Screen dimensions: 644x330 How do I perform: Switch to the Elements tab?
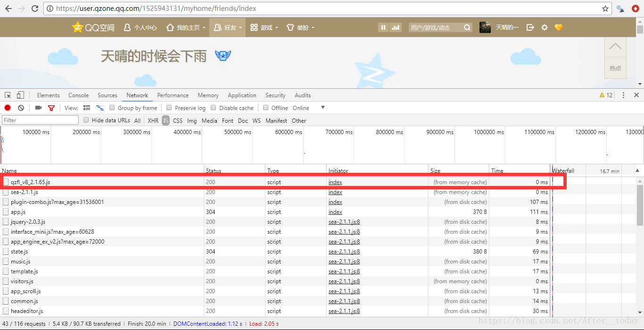[x=48, y=95]
